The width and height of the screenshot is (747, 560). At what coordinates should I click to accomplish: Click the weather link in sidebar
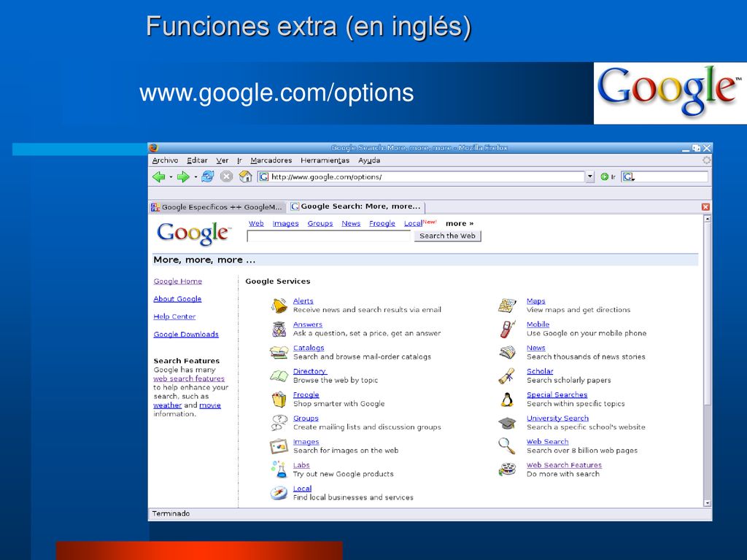(x=167, y=405)
